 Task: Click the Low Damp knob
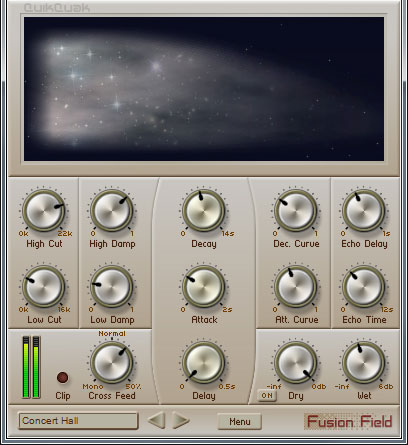112,287
